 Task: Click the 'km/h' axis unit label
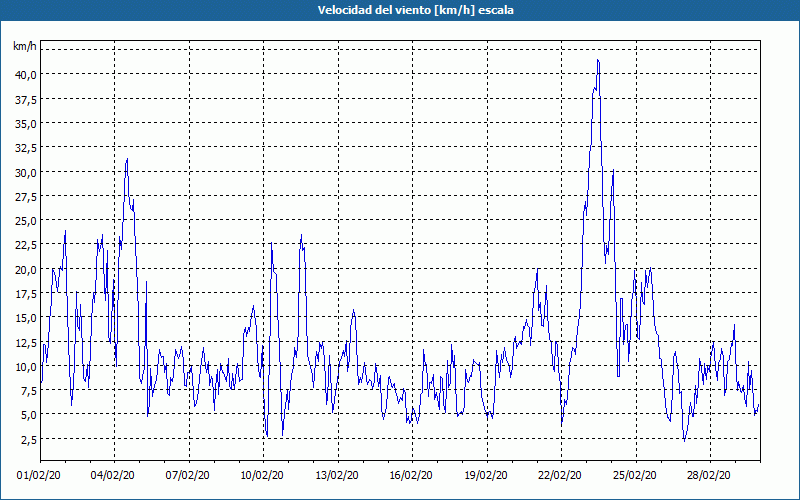click(x=25, y=47)
